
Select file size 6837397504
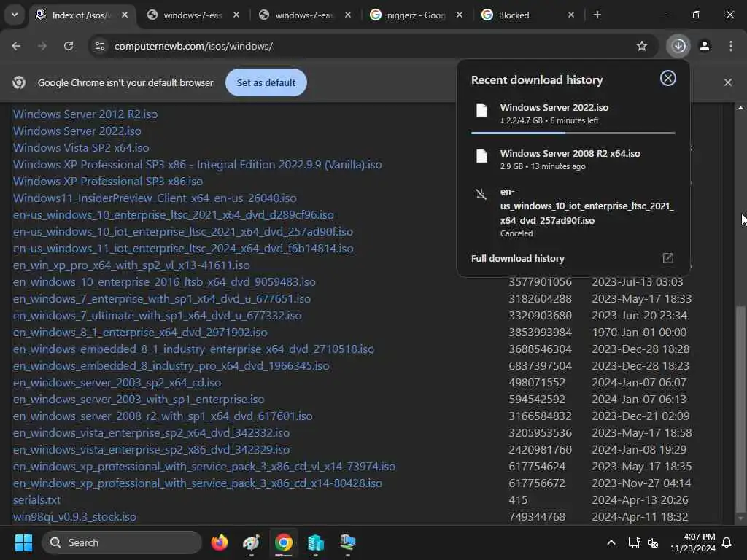click(x=540, y=366)
